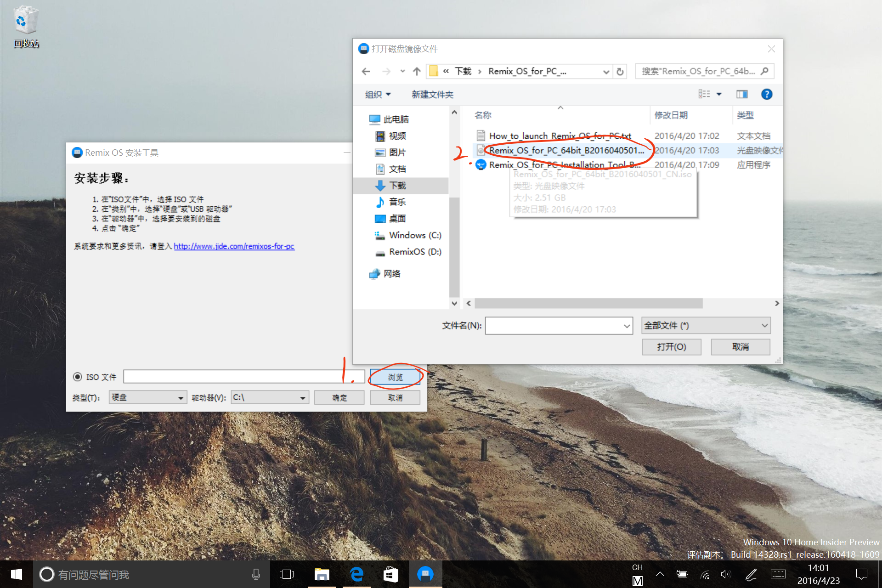Click Remix OS tool taskbar icon
This screenshot has height=588, width=882.
click(x=425, y=574)
